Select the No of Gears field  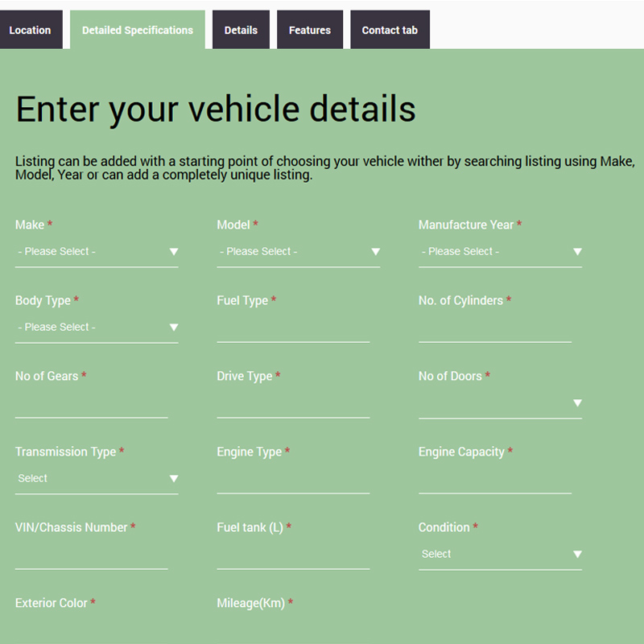[x=92, y=403]
